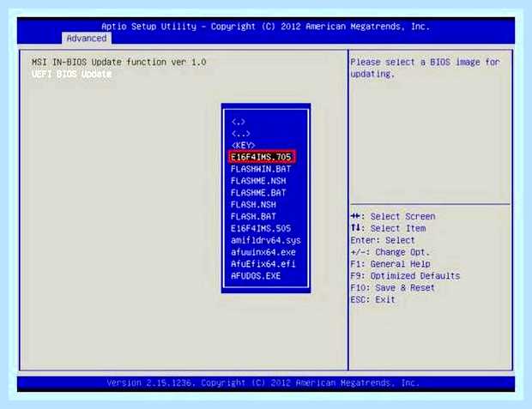
Task: Select the FLASH.BAT file
Action: coord(253,216)
